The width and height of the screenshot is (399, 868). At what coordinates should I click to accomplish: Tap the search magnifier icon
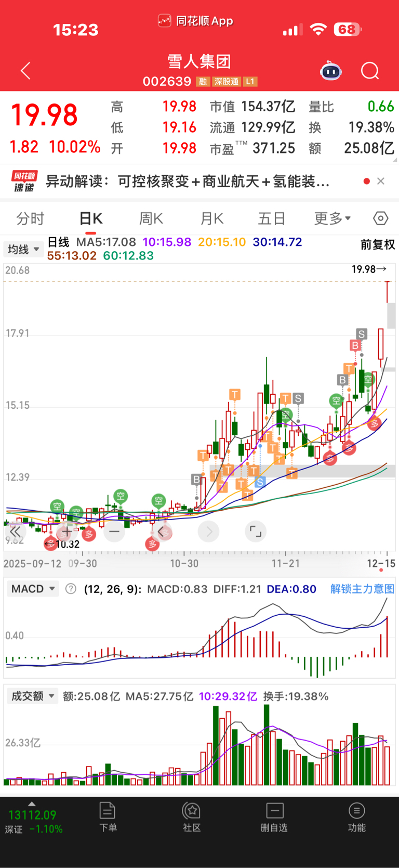[370, 71]
